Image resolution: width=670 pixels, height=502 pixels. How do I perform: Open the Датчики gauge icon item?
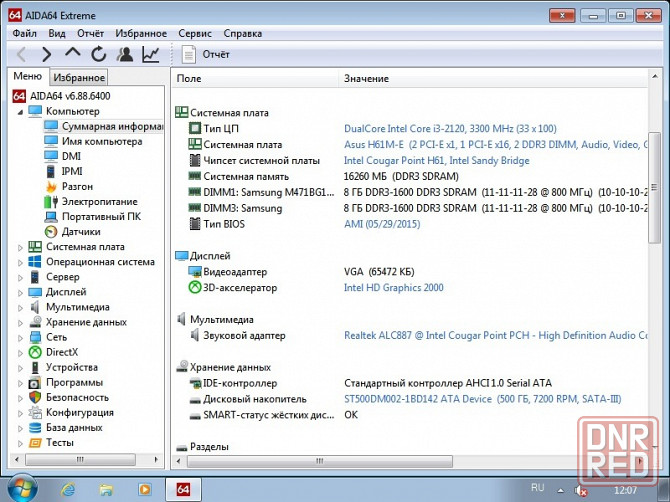(x=51, y=232)
